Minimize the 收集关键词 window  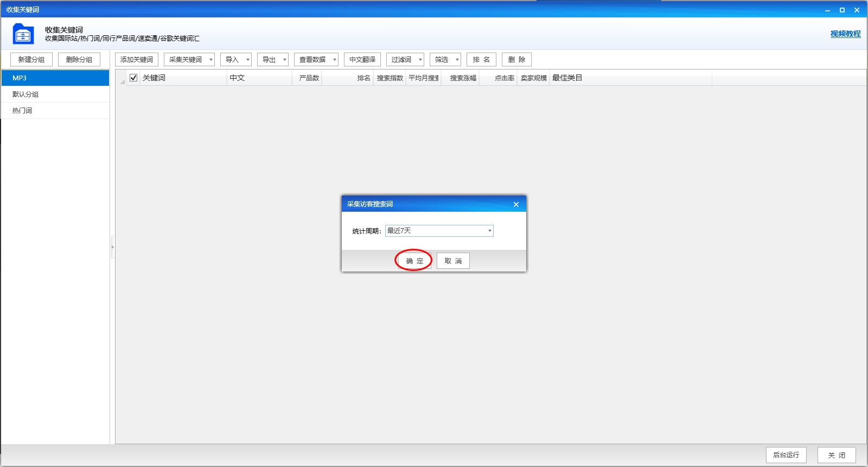(827, 10)
